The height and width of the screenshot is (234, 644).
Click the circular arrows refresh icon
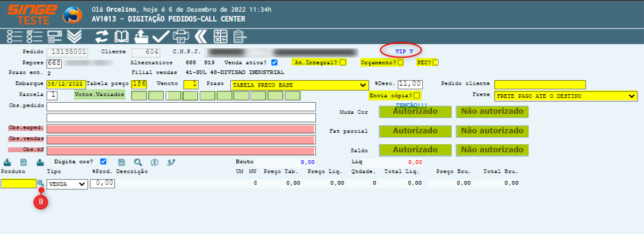coord(102,37)
